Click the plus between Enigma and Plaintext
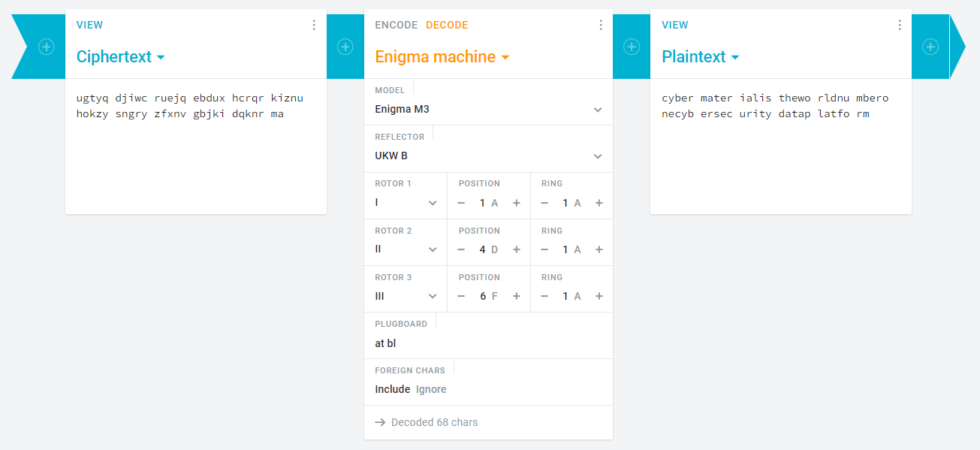The height and width of the screenshot is (450, 980). point(632,47)
